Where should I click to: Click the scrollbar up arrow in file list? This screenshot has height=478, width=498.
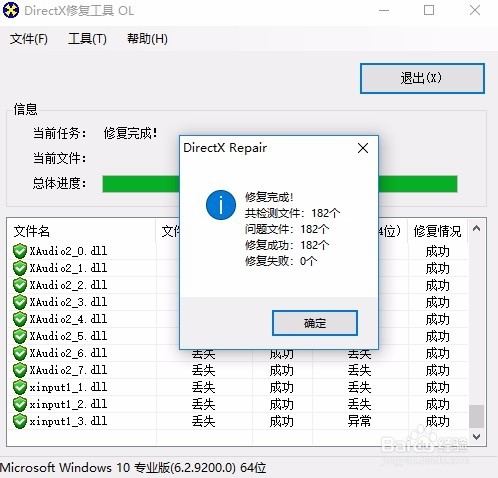tap(477, 228)
